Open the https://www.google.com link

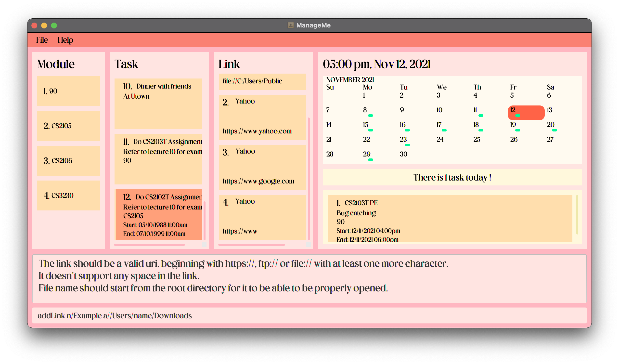coord(258,181)
